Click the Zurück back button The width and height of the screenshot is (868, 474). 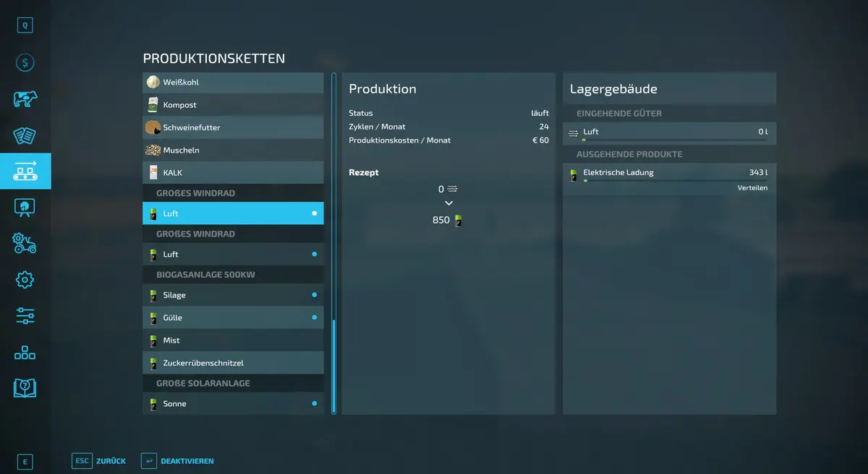(99, 461)
